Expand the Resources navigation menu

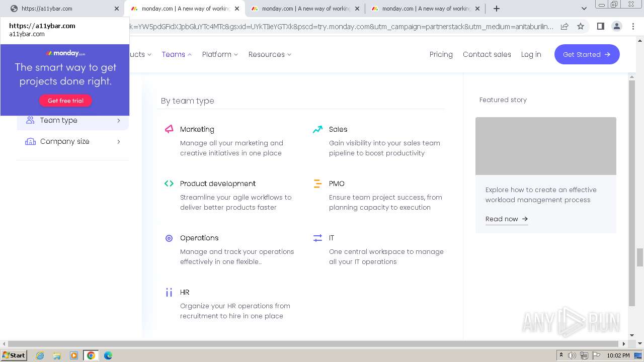270,54
